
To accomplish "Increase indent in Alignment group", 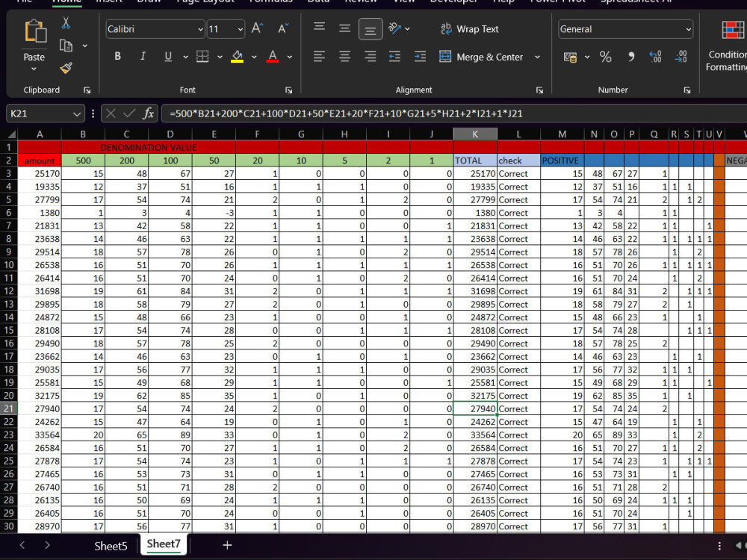I will coord(420,57).
